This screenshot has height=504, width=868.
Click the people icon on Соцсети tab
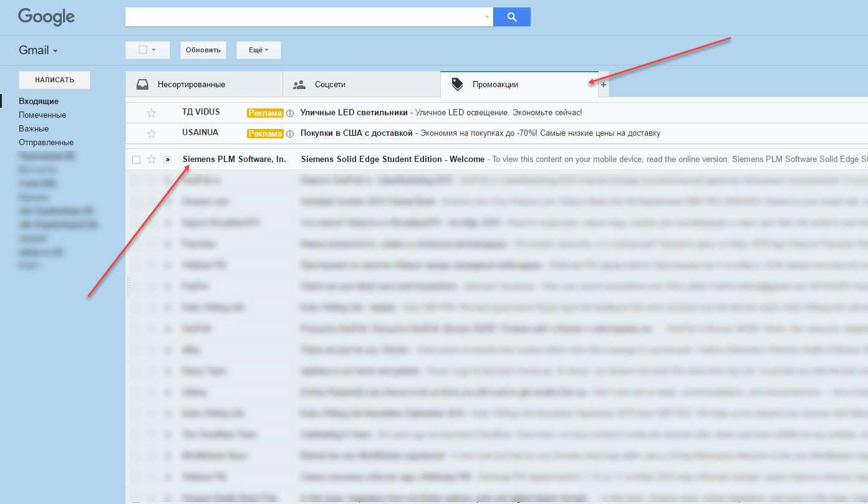point(299,84)
